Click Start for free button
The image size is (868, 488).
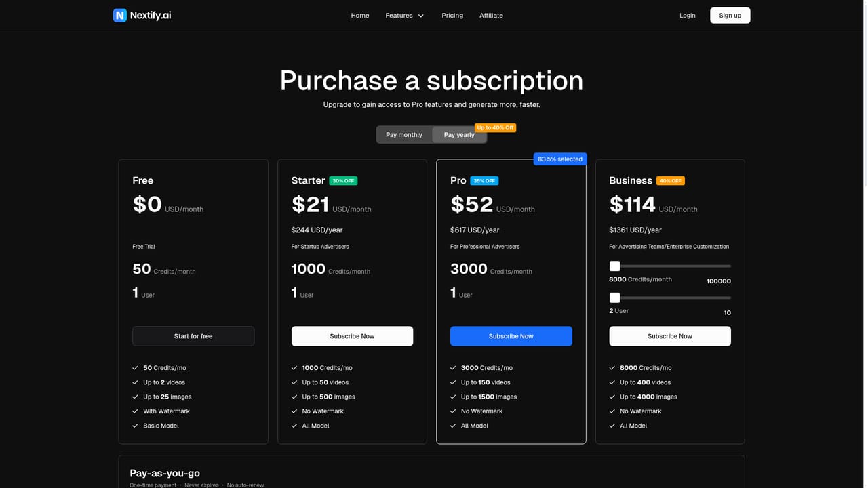point(193,336)
